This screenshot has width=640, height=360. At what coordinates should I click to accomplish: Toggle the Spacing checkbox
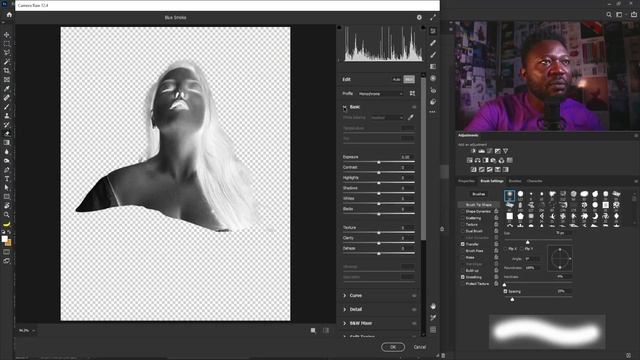[x=505, y=291]
